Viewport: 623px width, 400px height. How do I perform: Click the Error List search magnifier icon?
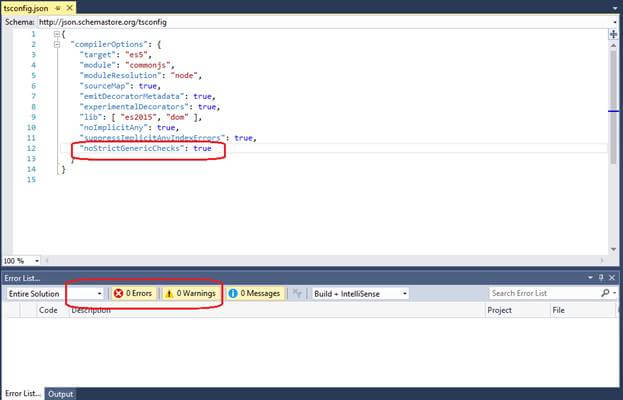pyautogui.click(x=606, y=293)
